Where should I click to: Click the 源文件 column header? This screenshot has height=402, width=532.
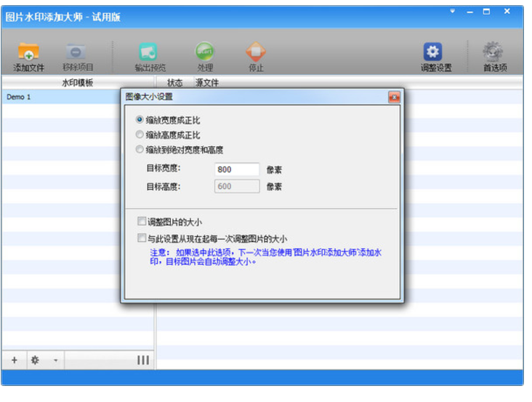tap(207, 83)
